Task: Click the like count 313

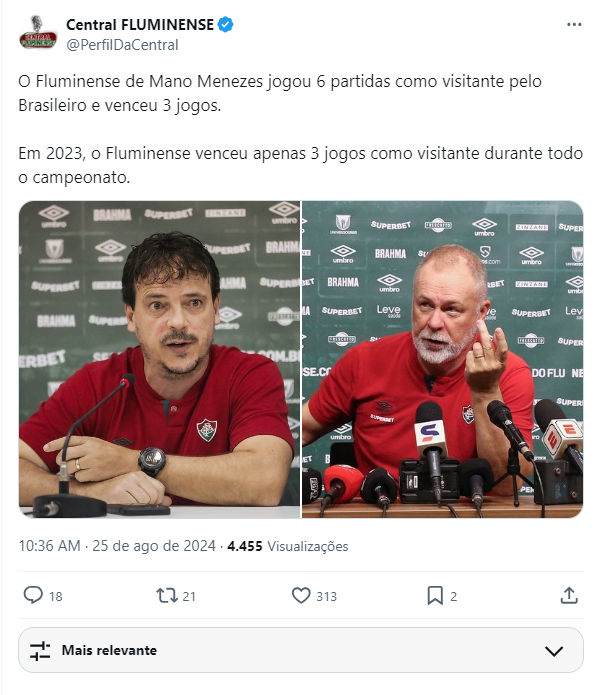Action: tap(327, 596)
